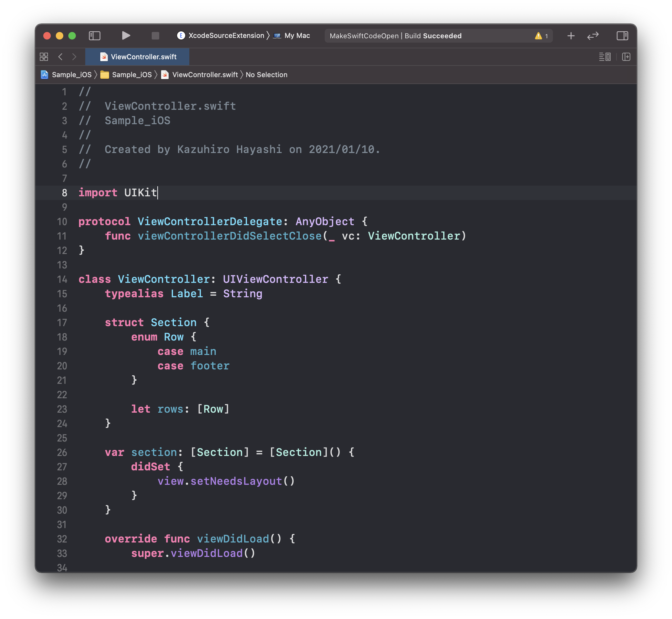672x619 pixels.
Task: Click the Swift file icon in breadcrumb
Action: pyautogui.click(x=165, y=74)
